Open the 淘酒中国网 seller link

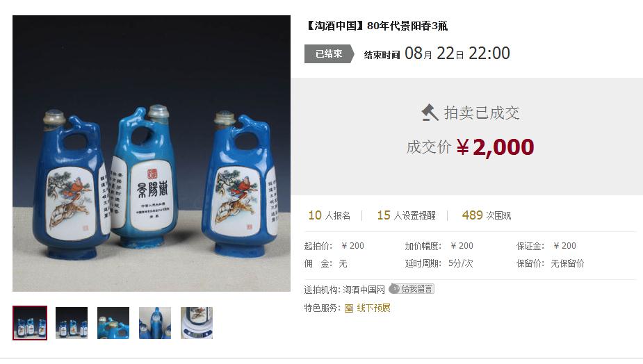coord(364,290)
